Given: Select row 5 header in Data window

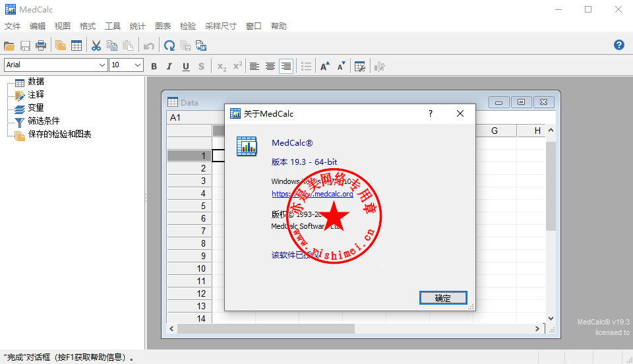Looking at the screenshot, I should tap(189, 206).
